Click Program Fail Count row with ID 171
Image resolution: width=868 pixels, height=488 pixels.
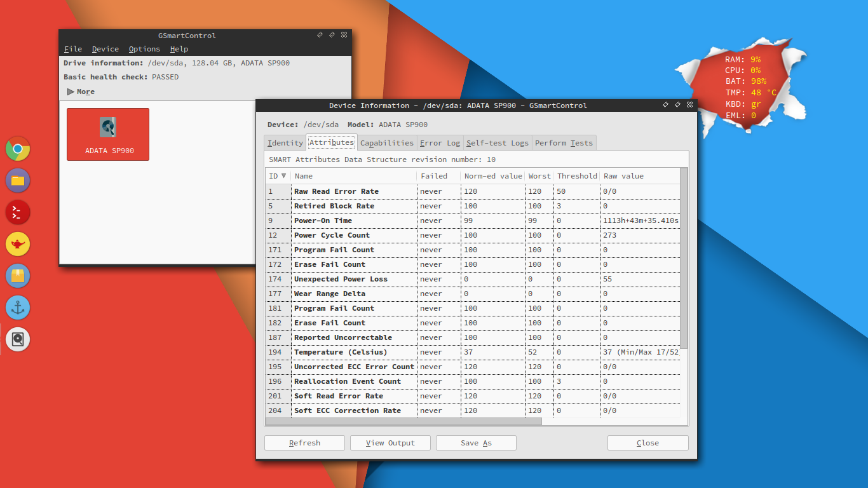pos(473,250)
